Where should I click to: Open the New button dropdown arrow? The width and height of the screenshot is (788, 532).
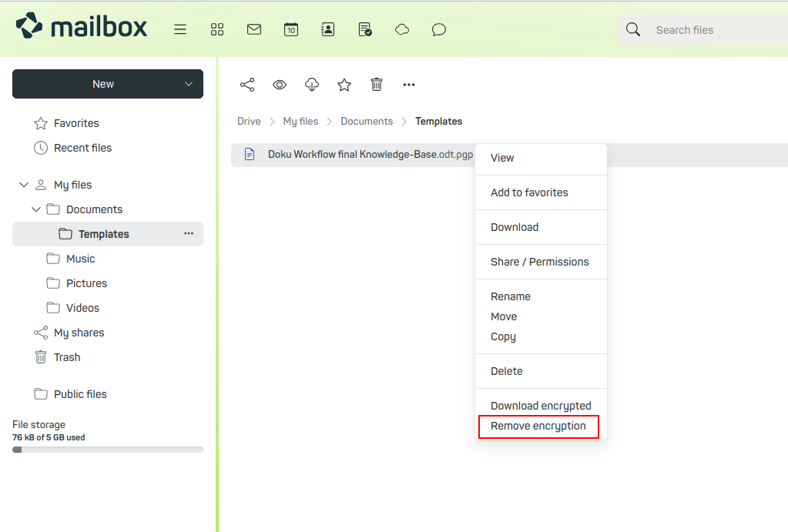(189, 84)
